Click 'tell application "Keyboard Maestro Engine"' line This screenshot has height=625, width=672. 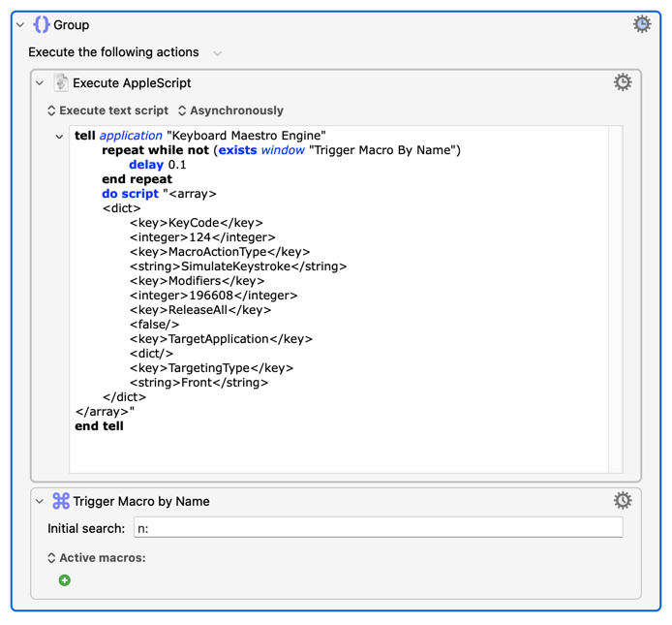point(200,136)
